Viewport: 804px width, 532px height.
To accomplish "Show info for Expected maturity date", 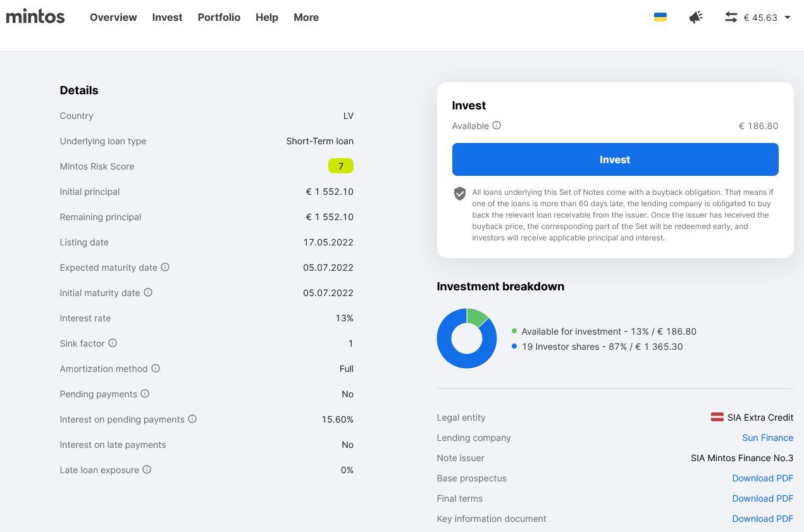I will pyautogui.click(x=165, y=267).
